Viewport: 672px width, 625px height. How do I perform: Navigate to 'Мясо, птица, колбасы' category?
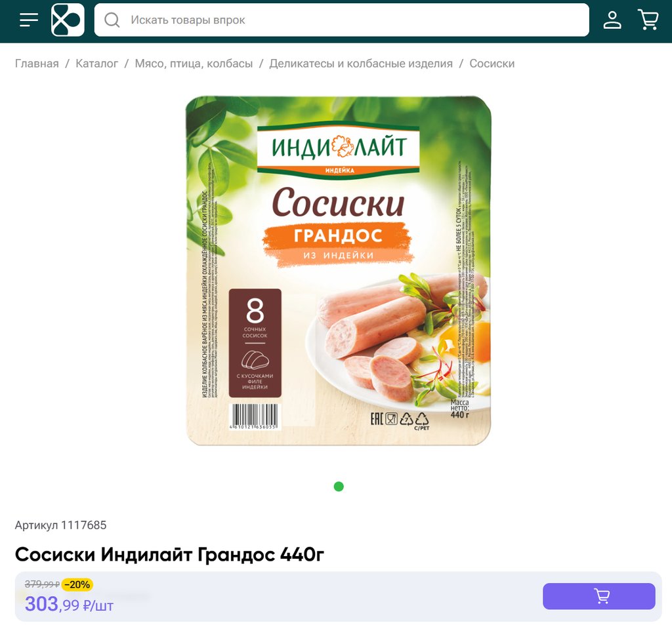(x=194, y=64)
